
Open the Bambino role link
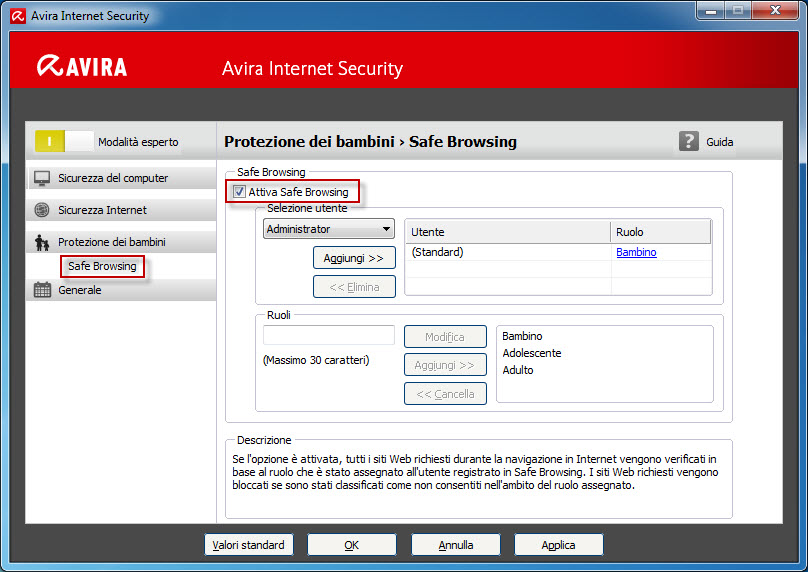pyautogui.click(x=636, y=252)
